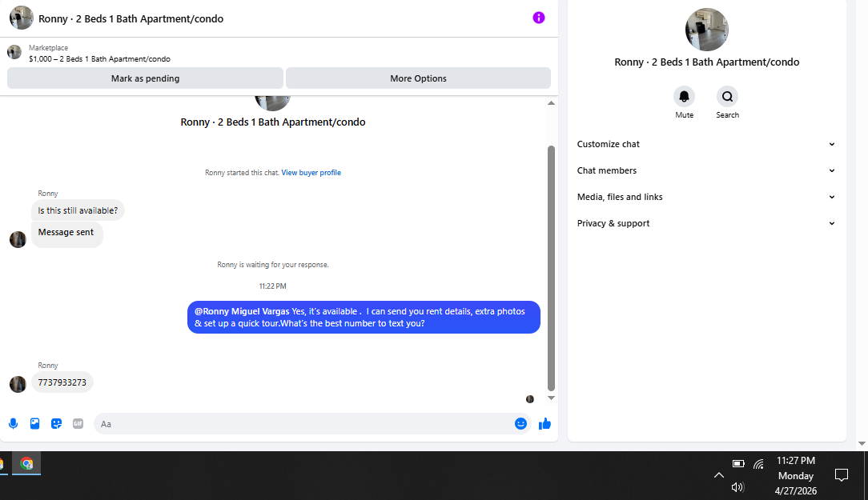868x500 pixels.
Task: Click Ronny's avatar beside Message sent bubble
Action: pos(18,239)
